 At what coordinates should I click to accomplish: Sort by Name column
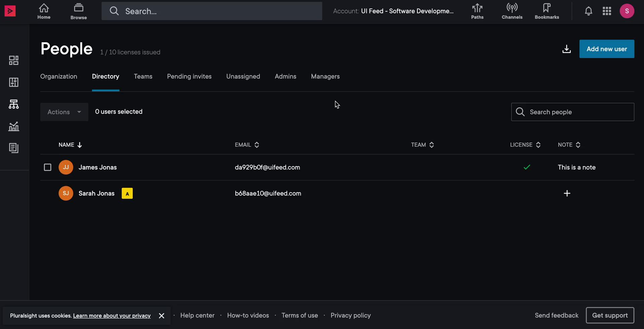point(70,145)
